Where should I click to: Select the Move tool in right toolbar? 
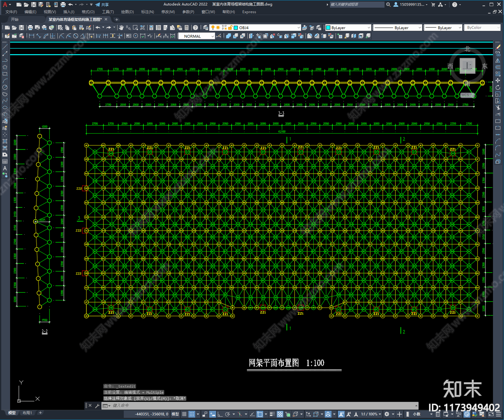coord(498,81)
